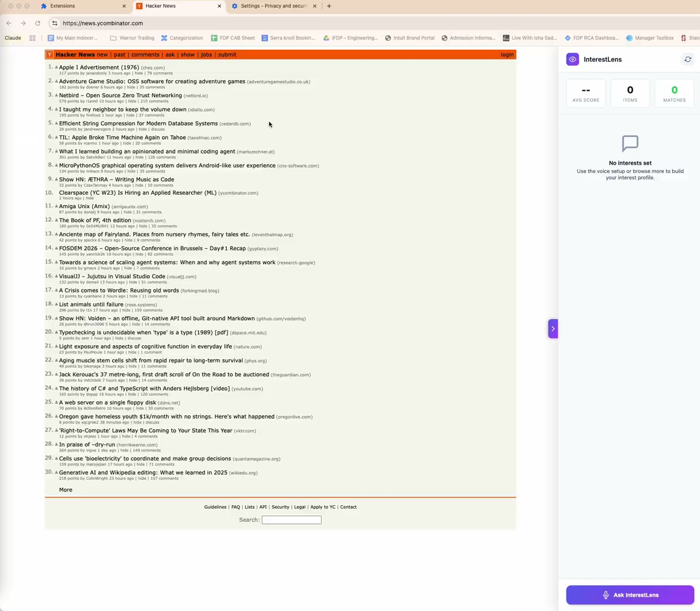The width and height of the screenshot is (700, 611).
Task: Click the bookmarks bar apps grid icon
Action: [32, 38]
